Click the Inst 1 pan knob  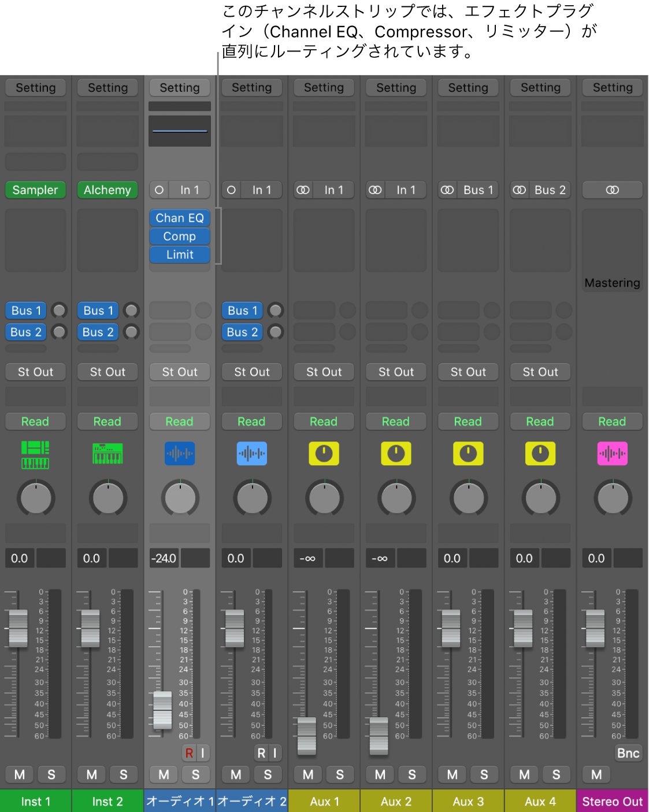(36, 498)
